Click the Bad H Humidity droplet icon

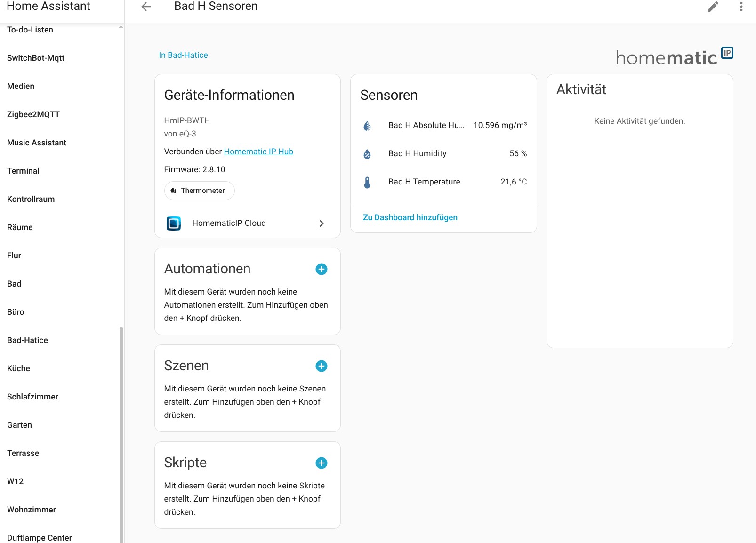point(367,154)
